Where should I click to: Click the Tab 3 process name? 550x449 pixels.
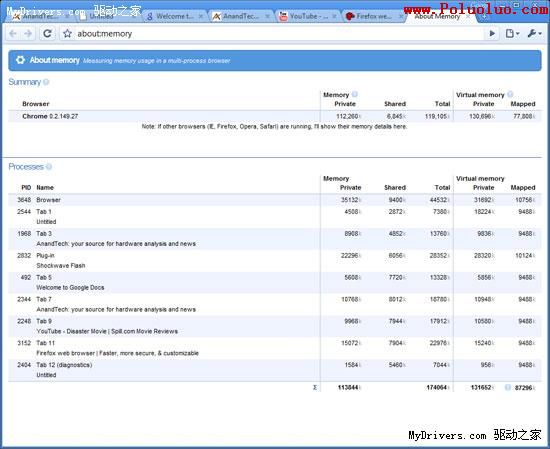[x=44, y=234]
